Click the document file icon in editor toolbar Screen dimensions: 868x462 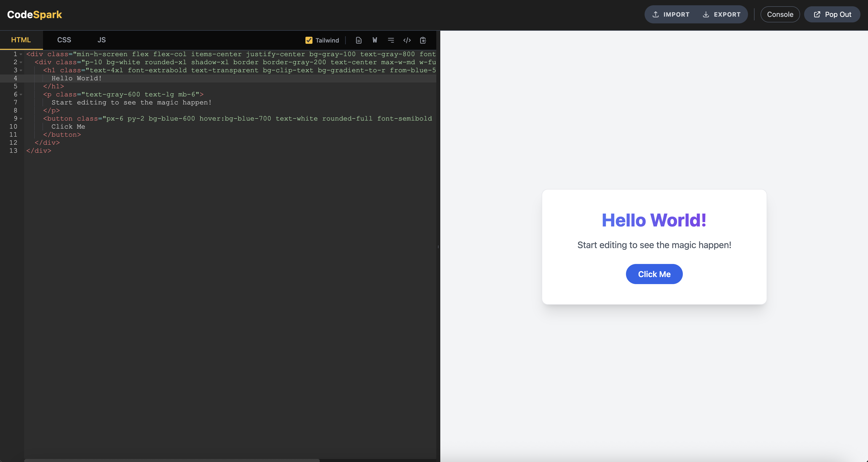click(x=359, y=41)
